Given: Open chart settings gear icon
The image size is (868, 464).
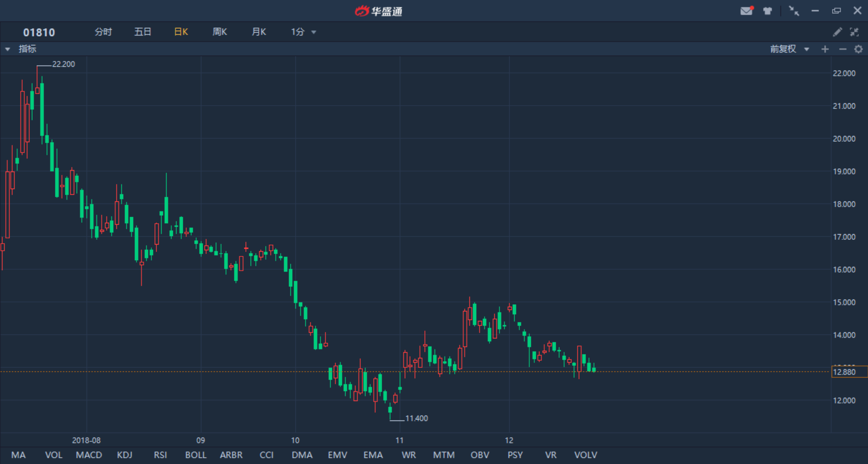Looking at the screenshot, I should [859, 49].
